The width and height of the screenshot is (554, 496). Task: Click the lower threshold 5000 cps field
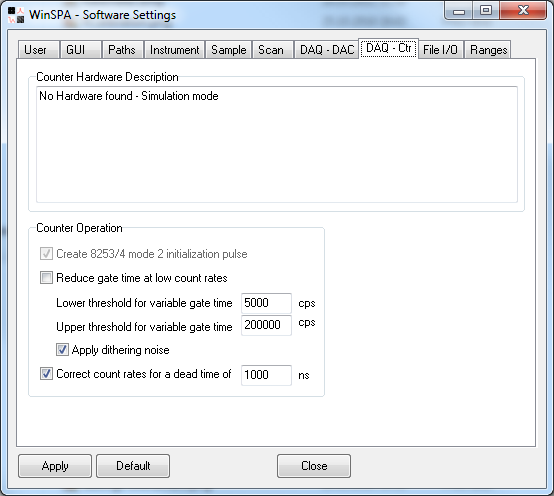click(266, 303)
